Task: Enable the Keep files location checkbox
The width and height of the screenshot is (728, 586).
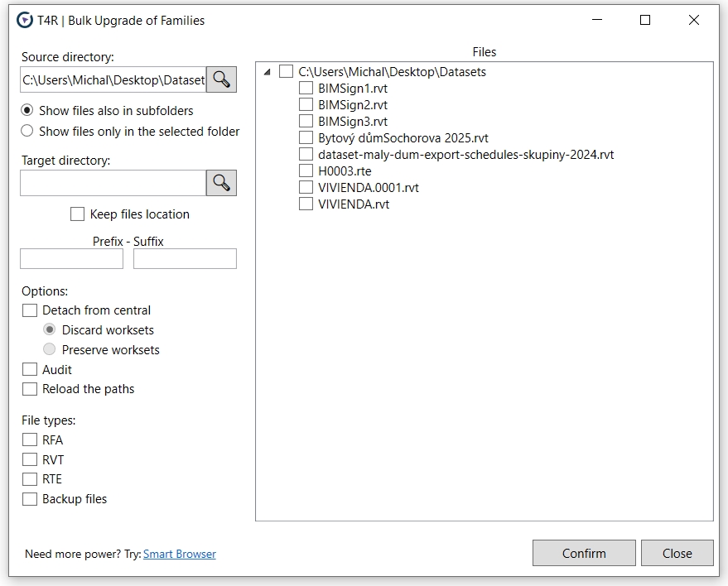Action: click(77, 214)
